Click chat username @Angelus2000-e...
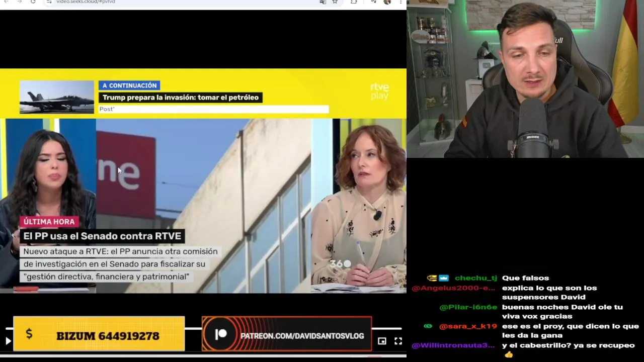Viewport: 644px width, 362px height. [x=454, y=288]
